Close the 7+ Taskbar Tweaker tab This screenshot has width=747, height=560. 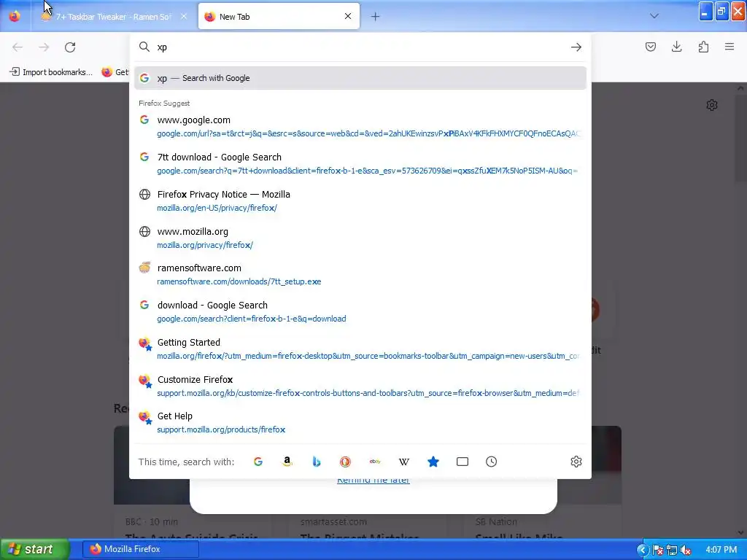(184, 16)
